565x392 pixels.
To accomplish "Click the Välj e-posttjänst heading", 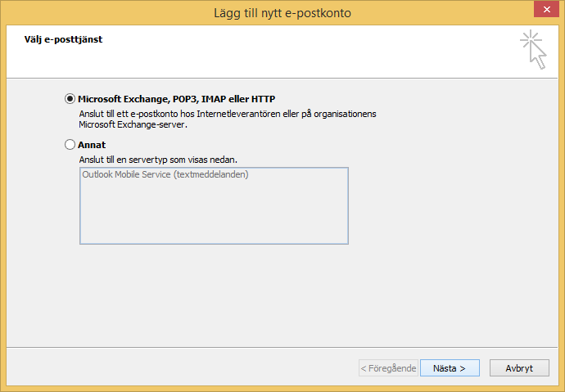I will 63,39.
